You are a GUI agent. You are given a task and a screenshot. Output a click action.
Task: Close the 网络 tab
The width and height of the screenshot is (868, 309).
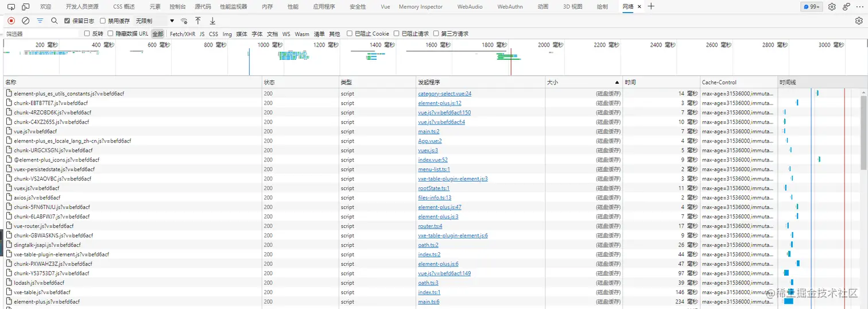pyautogui.click(x=639, y=7)
